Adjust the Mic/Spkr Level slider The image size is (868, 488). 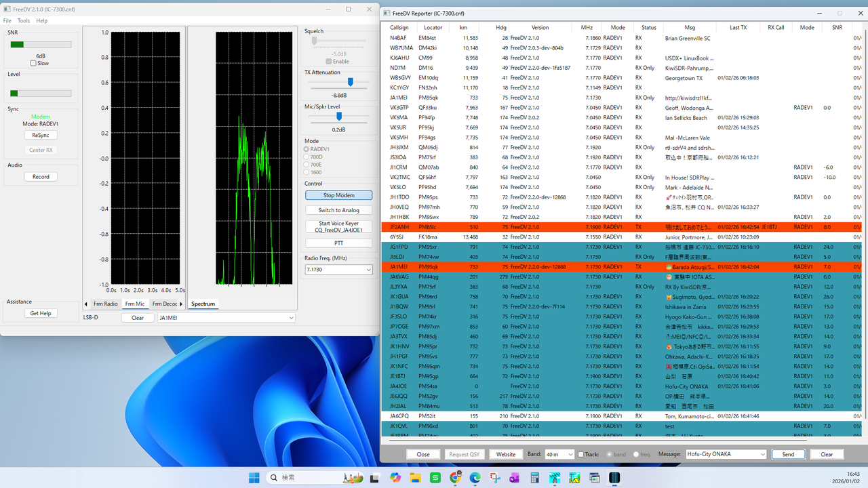point(339,117)
